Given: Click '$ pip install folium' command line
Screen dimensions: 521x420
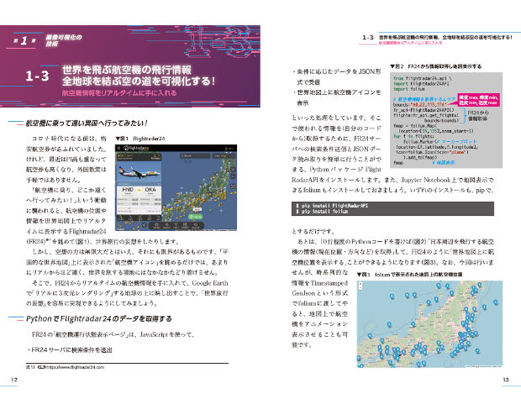Looking at the screenshot, I should pyautogui.click(x=322, y=211).
